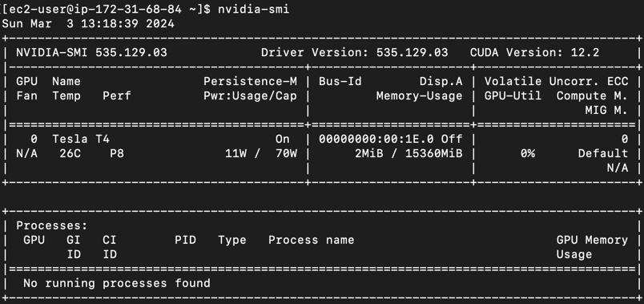Click the Process name column header
This screenshot has height=304, width=644.
pos(312,241)
